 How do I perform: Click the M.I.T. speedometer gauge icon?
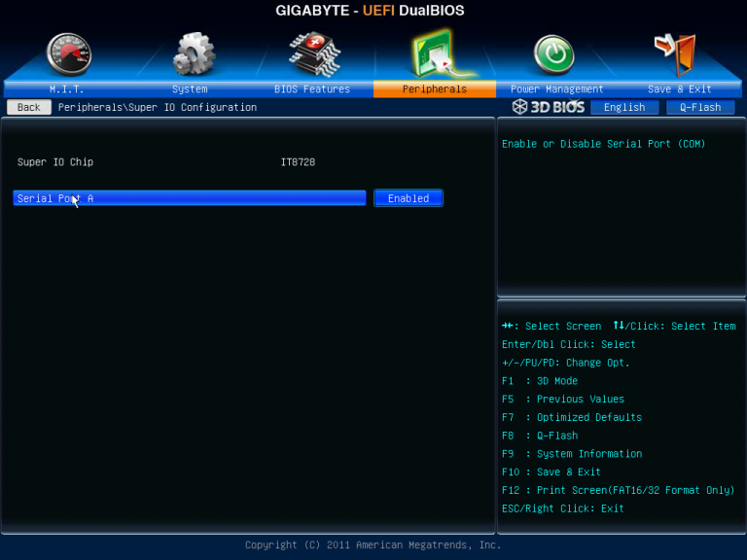click(69, 53)
